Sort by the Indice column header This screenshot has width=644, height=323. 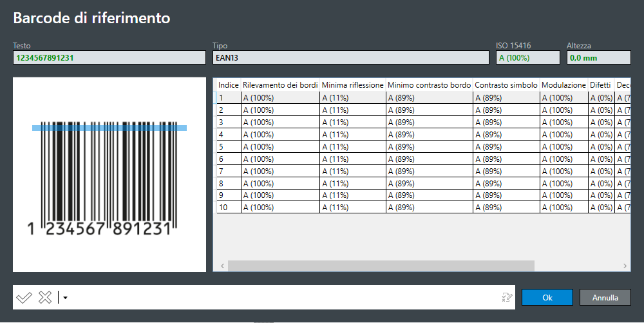pos(229,85)
